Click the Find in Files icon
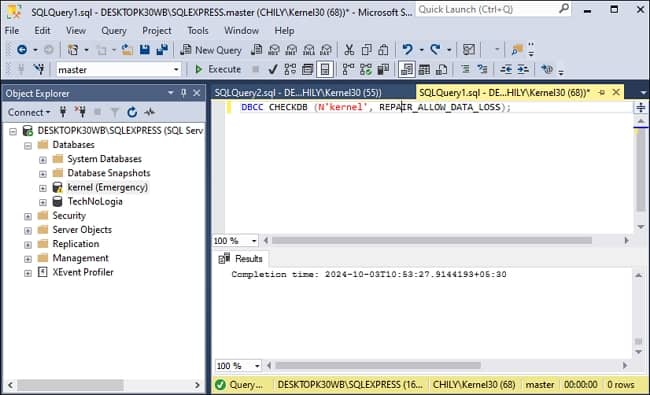The image size is (650, 395). pos(517,50)
